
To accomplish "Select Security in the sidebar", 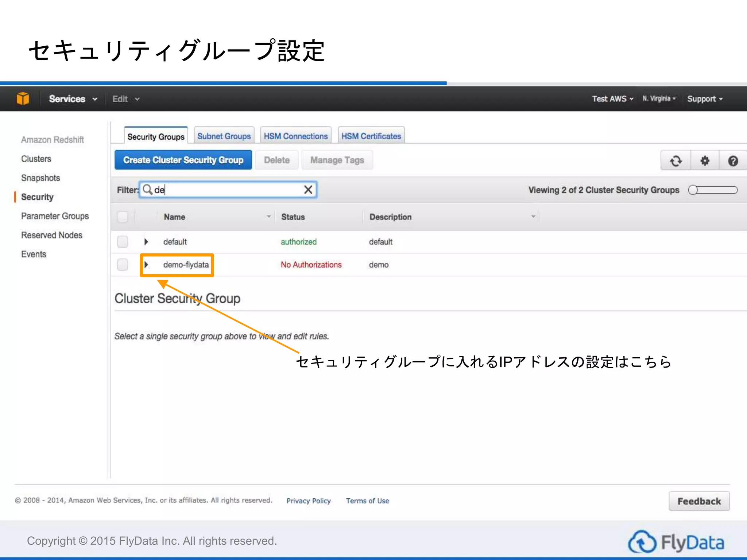I will 37,197.
